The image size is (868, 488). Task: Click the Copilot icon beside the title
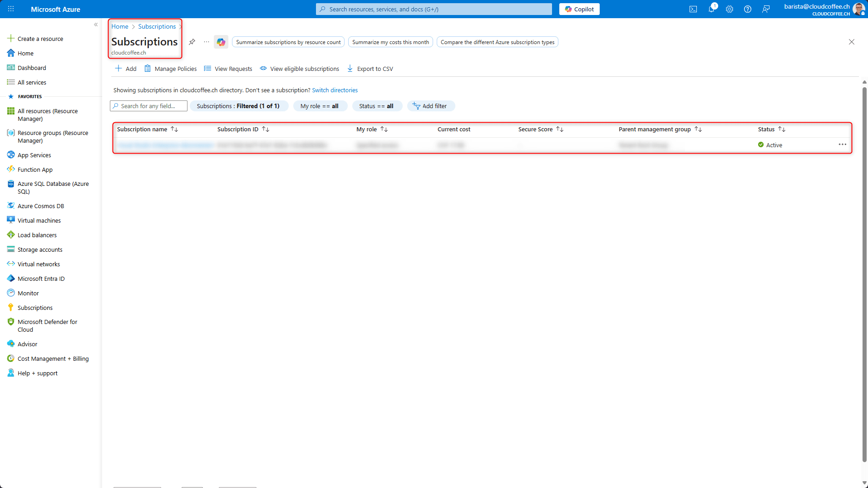coord(221,42)
